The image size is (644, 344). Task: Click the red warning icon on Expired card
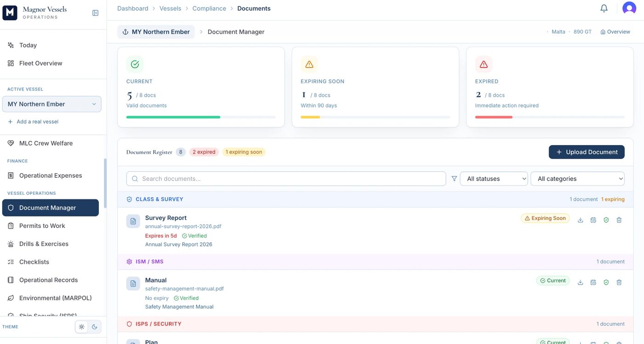(x=483, y=64)
